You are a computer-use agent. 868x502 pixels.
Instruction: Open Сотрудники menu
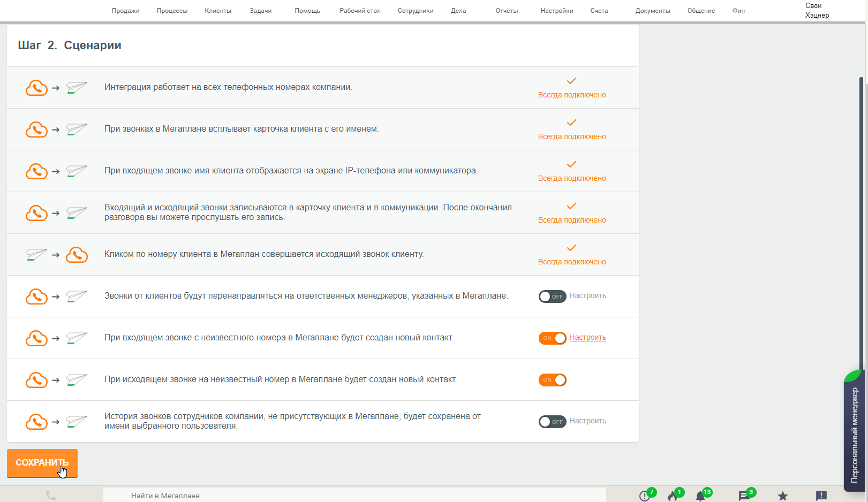pyautogui.click(x=416, y=11)
